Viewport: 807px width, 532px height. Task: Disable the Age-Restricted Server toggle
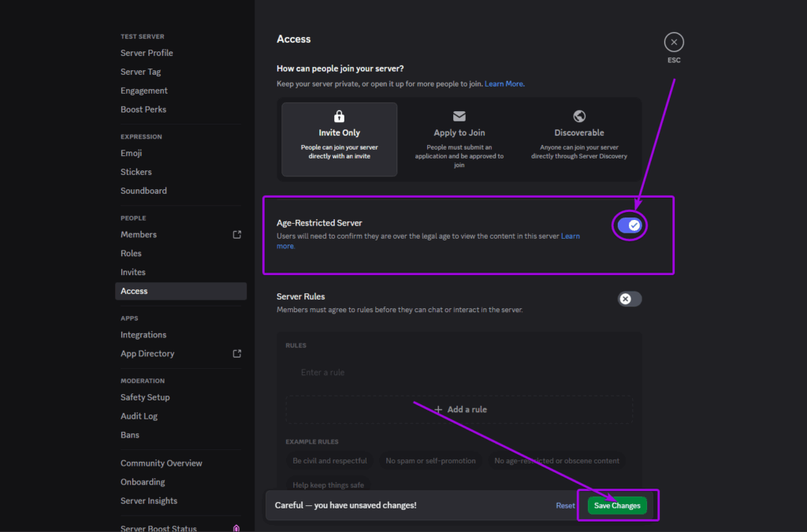point(629,225)
